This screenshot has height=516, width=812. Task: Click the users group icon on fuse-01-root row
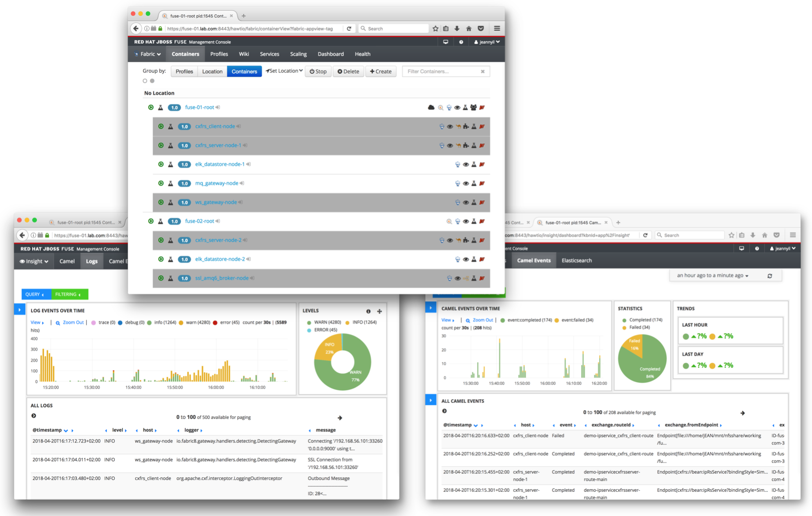tap(473, 107)
